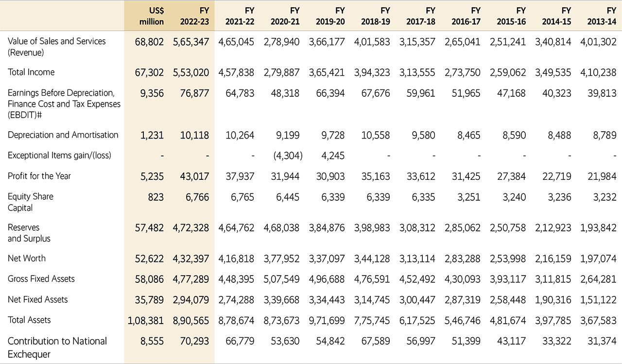Click the Net Worth row label
622x364 pixels.
pyautogui.click(x=27, y=259)
